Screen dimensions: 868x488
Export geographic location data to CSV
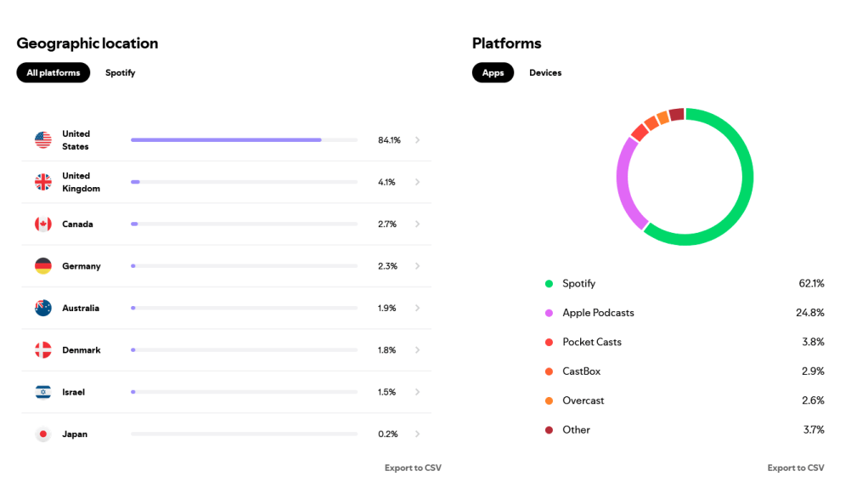click(413, 468)
